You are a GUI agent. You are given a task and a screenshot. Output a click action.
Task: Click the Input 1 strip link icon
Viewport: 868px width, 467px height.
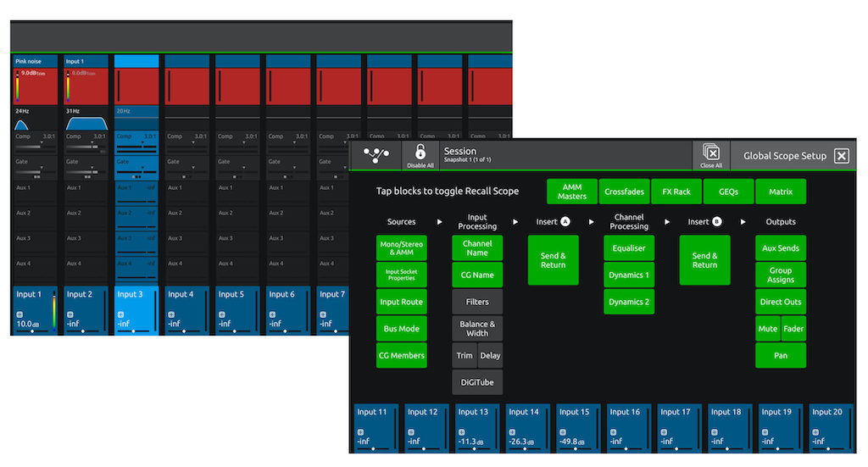click(x=19, y=314)
